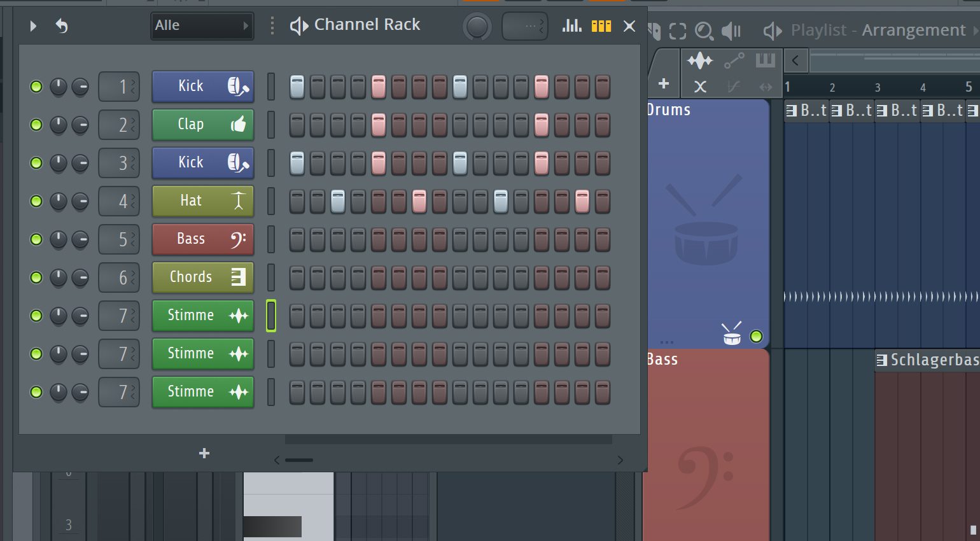Select the audio waveform clip icon
Image resolution: width=980 pixels, height=541 pixels.
point(700,60)
